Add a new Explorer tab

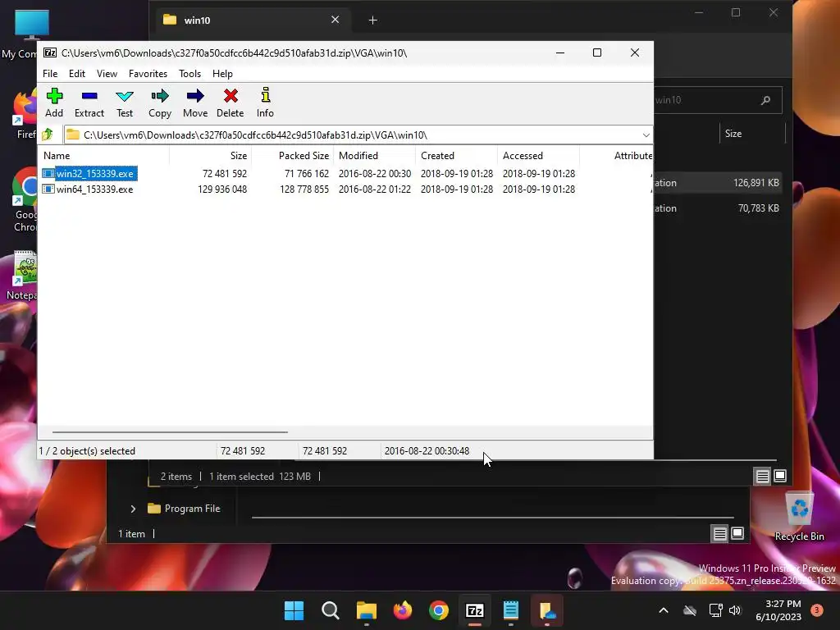pyautogui.click(x=373, y=21)
